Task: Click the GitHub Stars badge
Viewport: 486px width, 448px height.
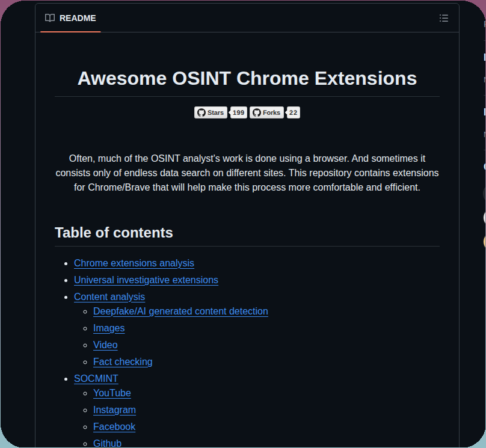Action: pos(211,113)
